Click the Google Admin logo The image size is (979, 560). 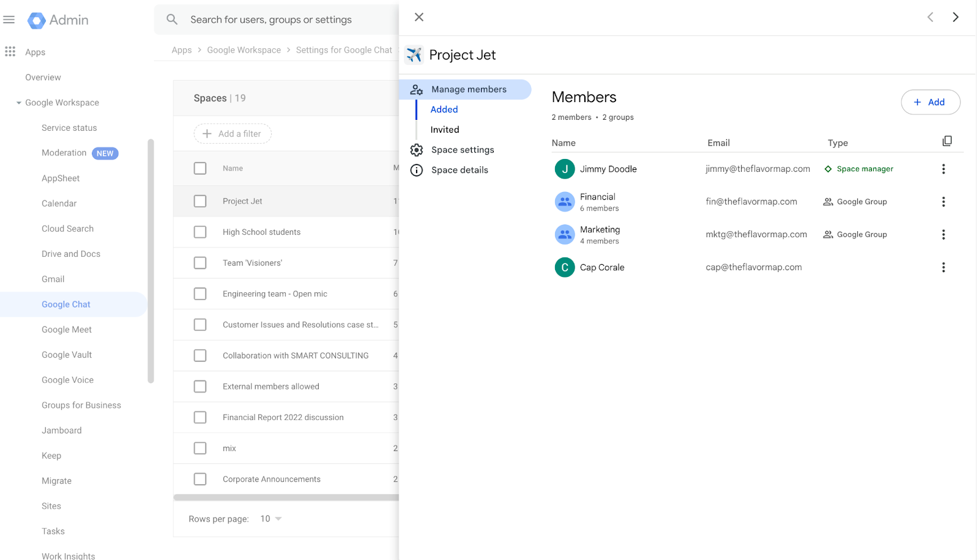coord(58,20)
